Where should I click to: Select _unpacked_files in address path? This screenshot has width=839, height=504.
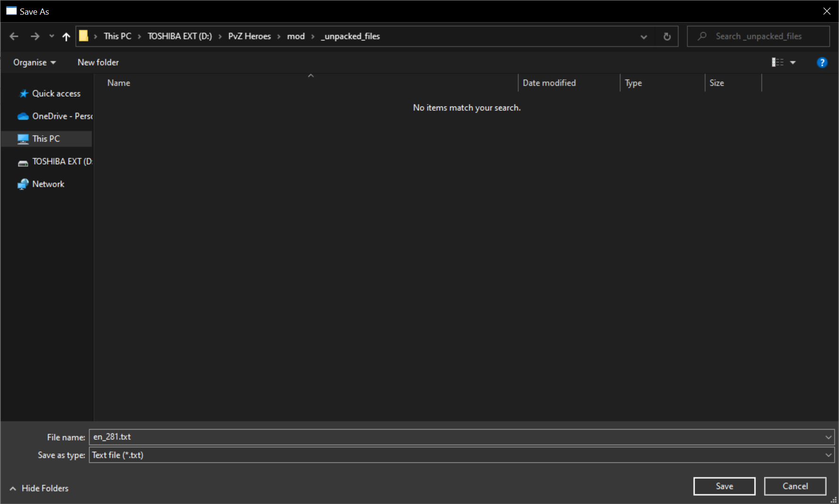tap(351, 36)
